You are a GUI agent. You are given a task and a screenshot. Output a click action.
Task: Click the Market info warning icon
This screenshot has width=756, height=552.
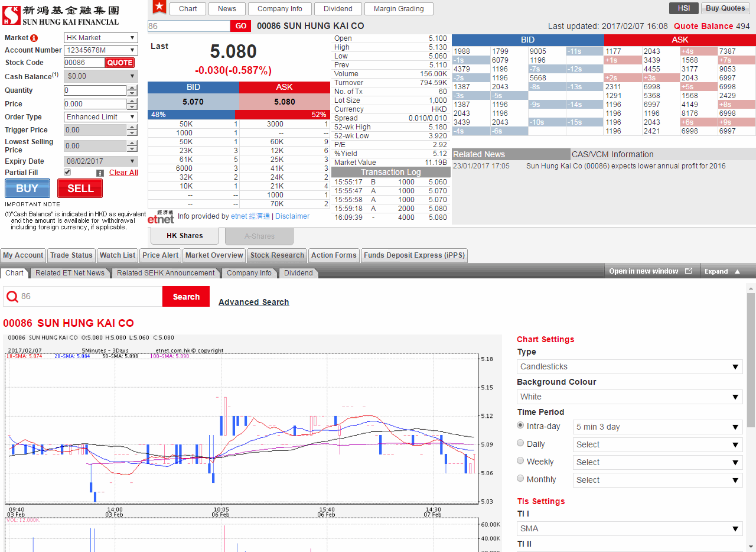point(34,38)
